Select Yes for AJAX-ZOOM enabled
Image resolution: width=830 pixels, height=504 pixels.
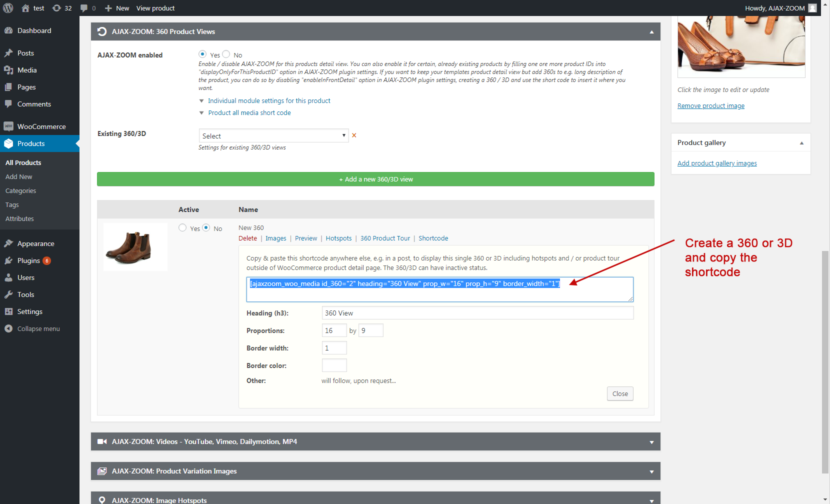click(x=202, y=54)
